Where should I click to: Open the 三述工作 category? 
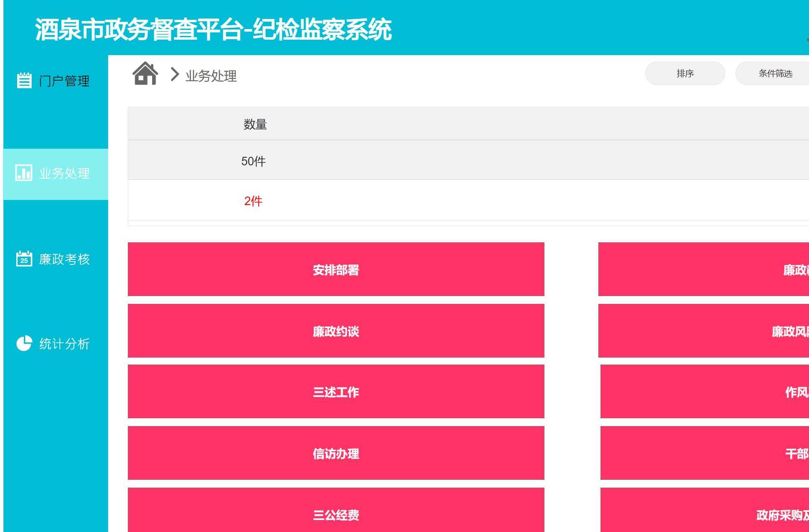point(336,392)
